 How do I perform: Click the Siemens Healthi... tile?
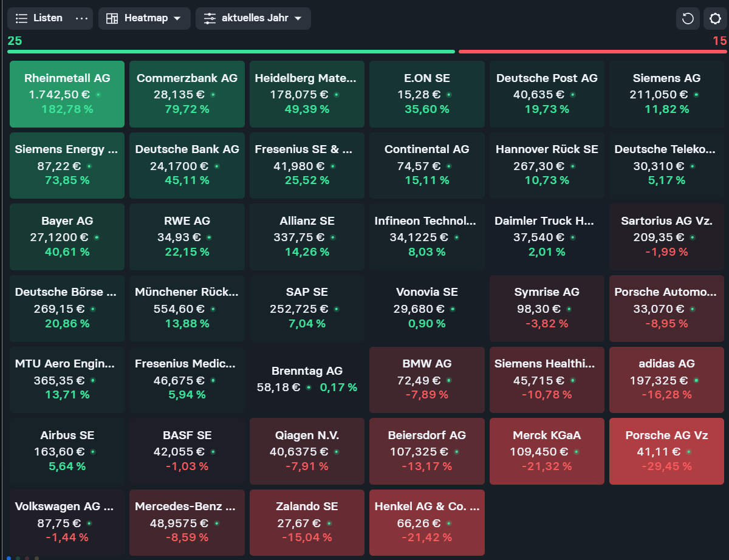point(547,380)
